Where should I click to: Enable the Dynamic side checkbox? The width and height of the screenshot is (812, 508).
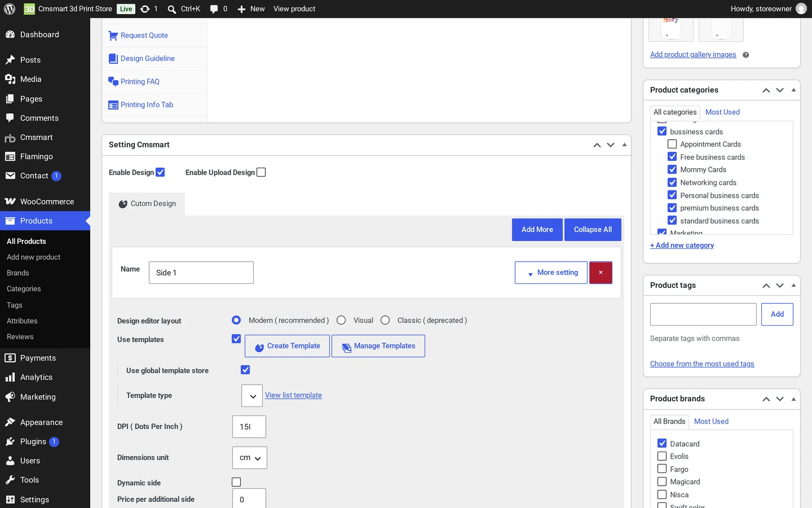(236, 482)
